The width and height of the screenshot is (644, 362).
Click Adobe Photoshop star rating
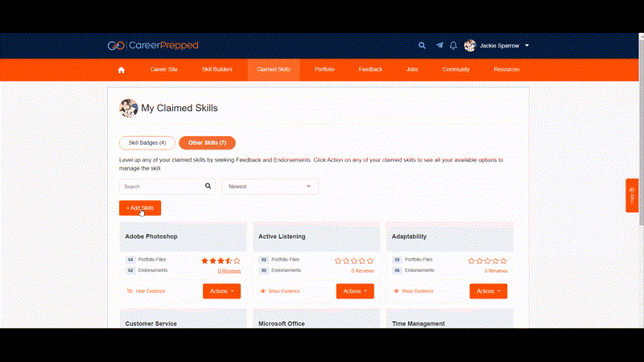point(221,261)
